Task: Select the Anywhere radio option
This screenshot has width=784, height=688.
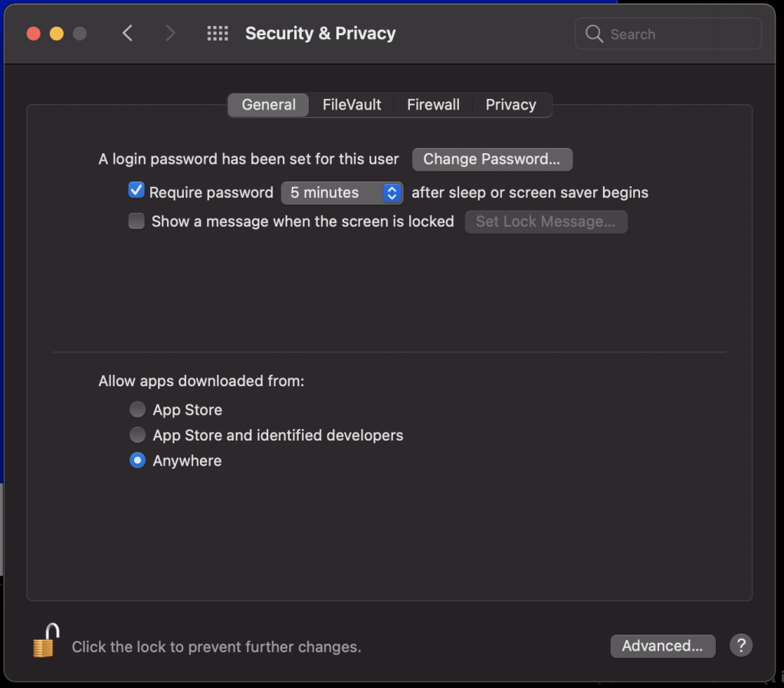Action: (x=137, y=460)
